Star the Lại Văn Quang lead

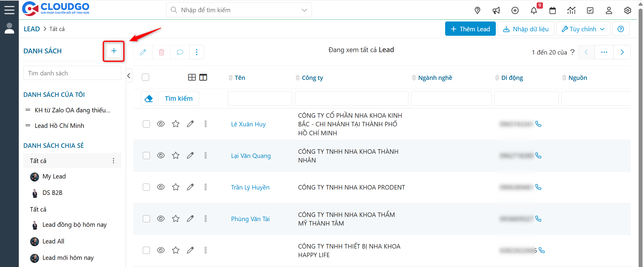tap(176, 156)
